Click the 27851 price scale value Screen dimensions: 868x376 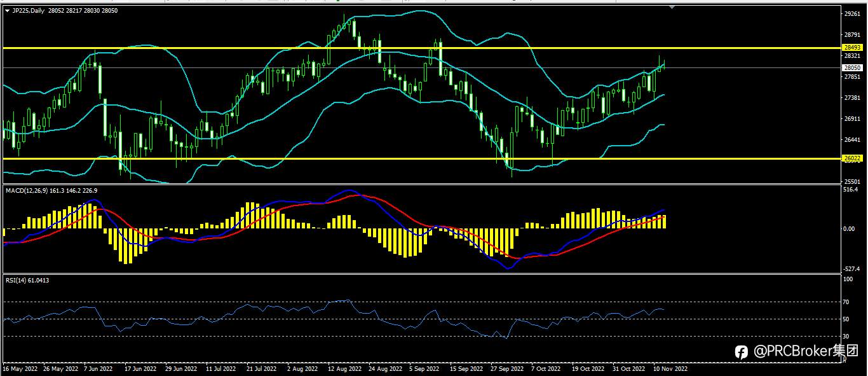tap(852, 77)
